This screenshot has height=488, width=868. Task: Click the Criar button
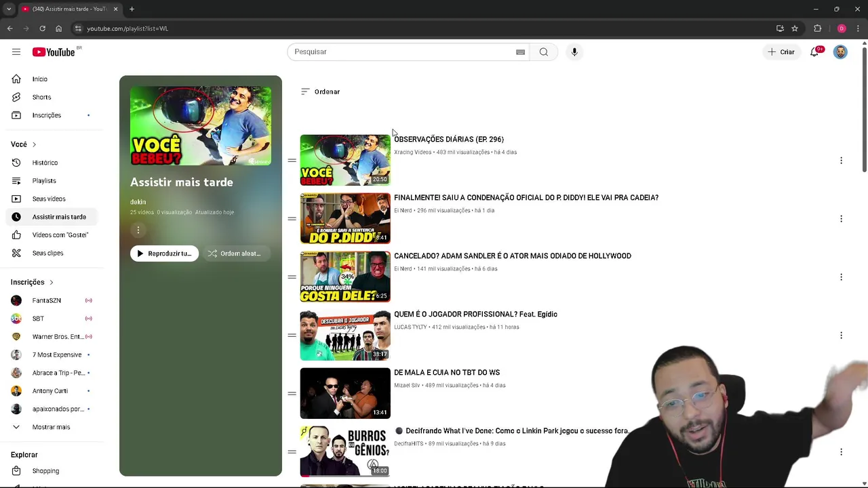[x=781, y=52]
